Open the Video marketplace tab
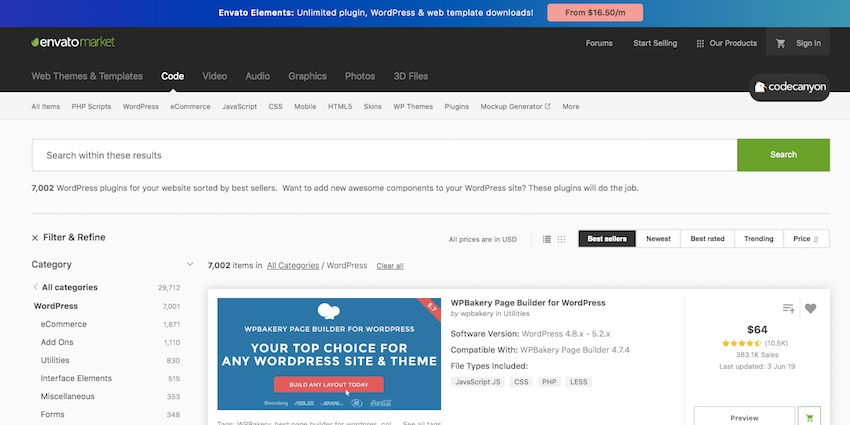 pyautogui.click(x=215, y=76)
